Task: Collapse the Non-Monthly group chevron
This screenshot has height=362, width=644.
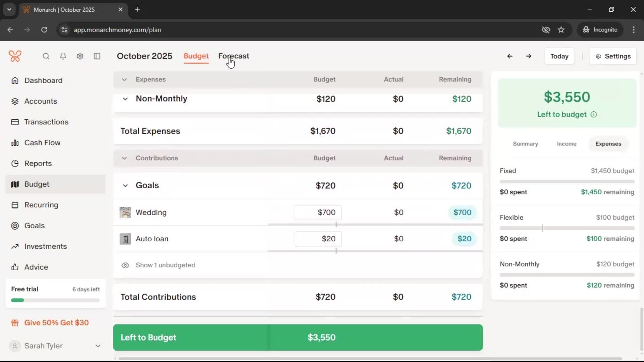Action: click(125, 99)
